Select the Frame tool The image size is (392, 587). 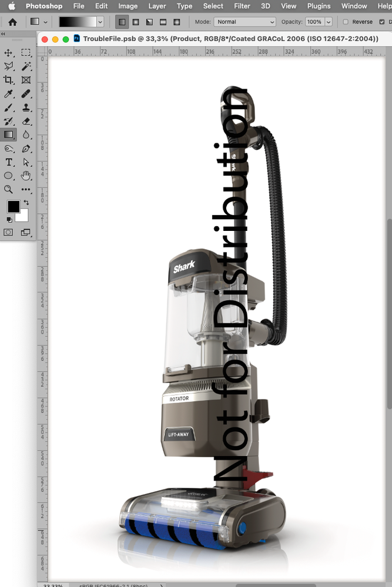pyautogui.click(x=26, y=80)
